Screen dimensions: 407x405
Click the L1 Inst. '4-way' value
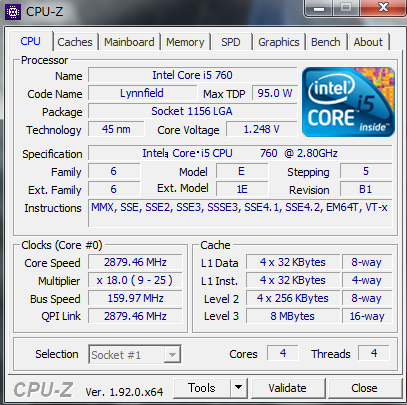(367, 280)
